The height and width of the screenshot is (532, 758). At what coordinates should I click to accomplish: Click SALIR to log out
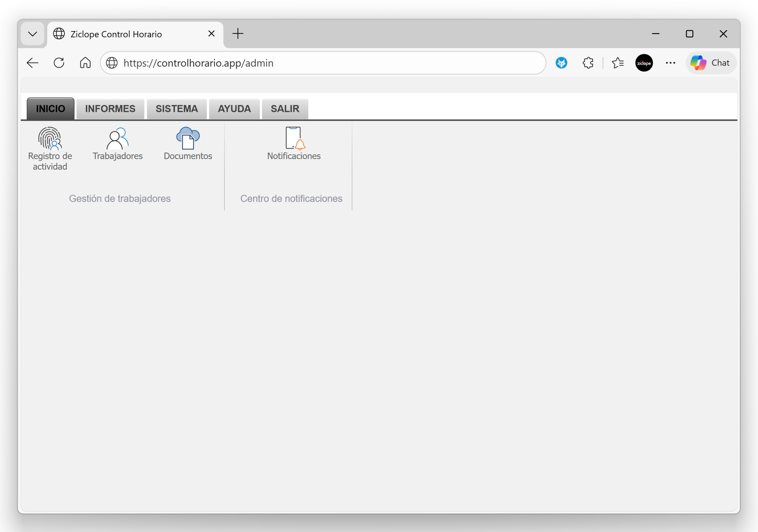[285, 109]
